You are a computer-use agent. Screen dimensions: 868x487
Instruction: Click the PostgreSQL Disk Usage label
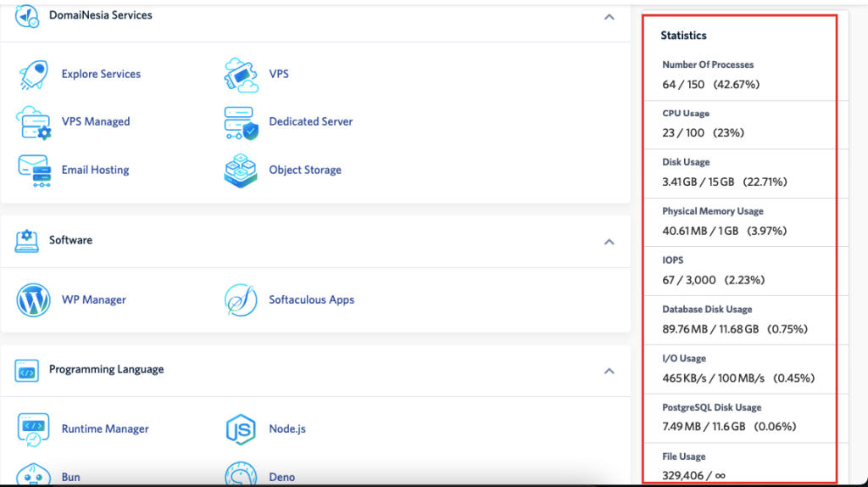(712, 408)
